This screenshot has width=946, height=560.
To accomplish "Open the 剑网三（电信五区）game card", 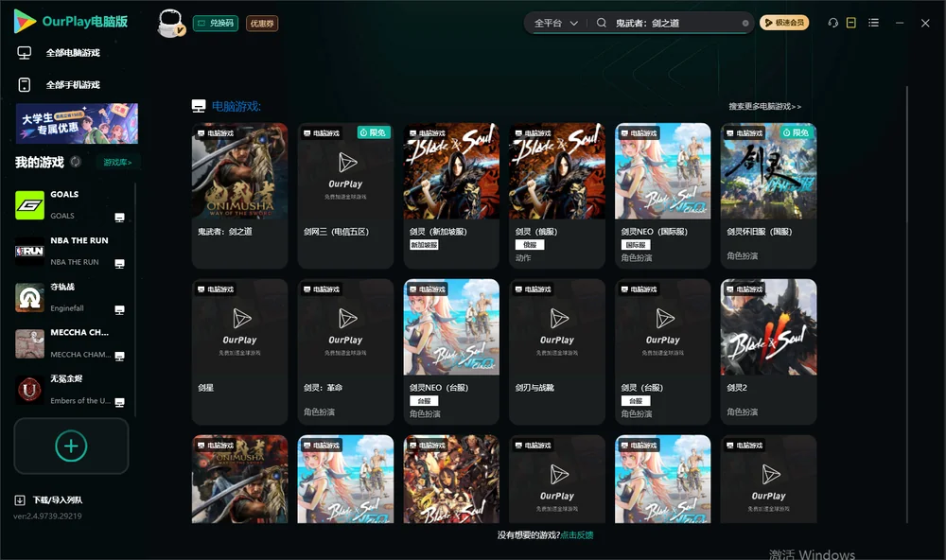I will pyautogui.click(x=345, y=196).
